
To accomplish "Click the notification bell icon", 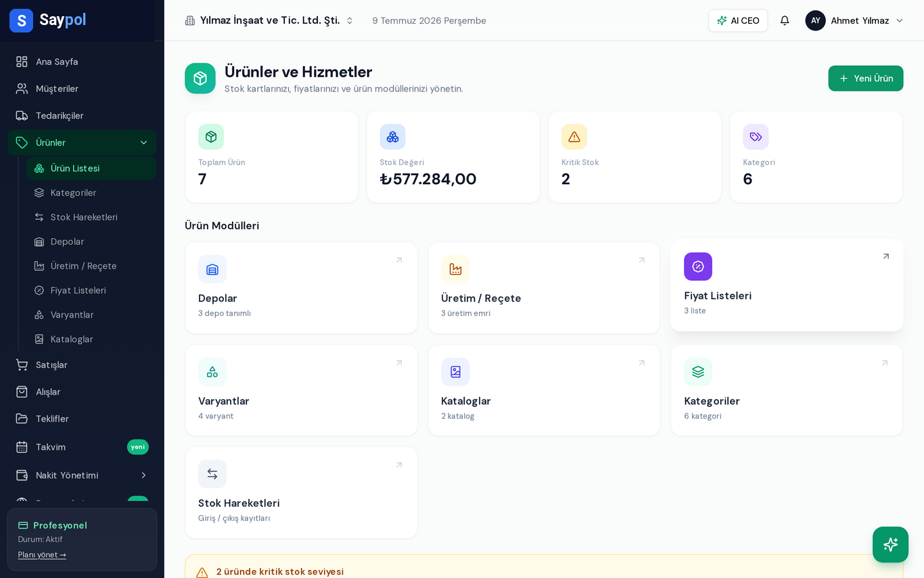I will coord(785,20).
